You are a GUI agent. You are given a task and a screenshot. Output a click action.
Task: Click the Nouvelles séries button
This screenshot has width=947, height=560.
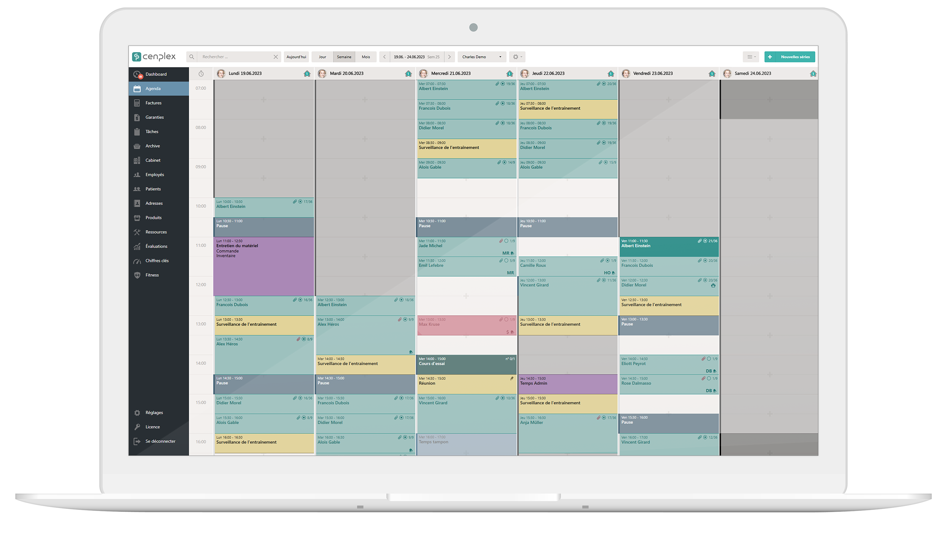point(790,57)
